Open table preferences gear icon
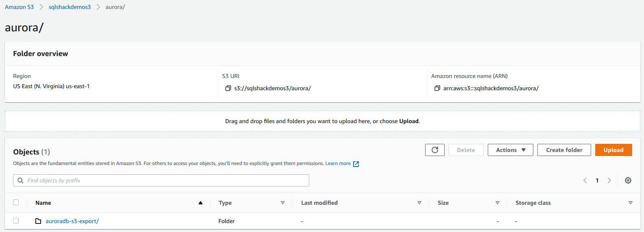644x232 pixels. click(628, 180)
